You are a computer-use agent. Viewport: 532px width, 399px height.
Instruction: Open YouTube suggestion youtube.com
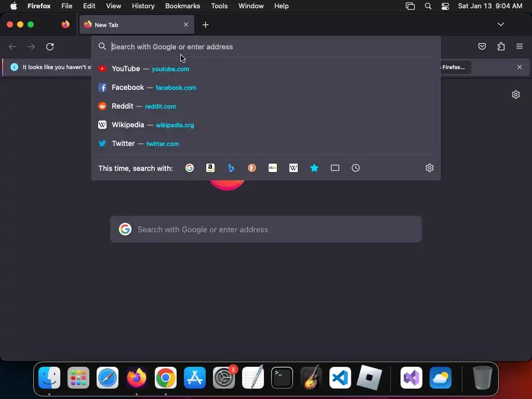266,69
